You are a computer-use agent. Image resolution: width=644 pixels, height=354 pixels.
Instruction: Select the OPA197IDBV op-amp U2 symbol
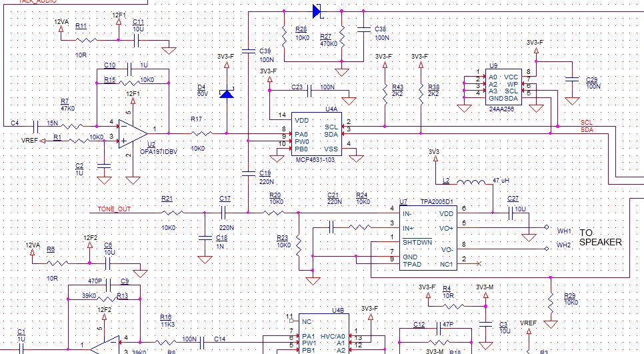(133, 134)
